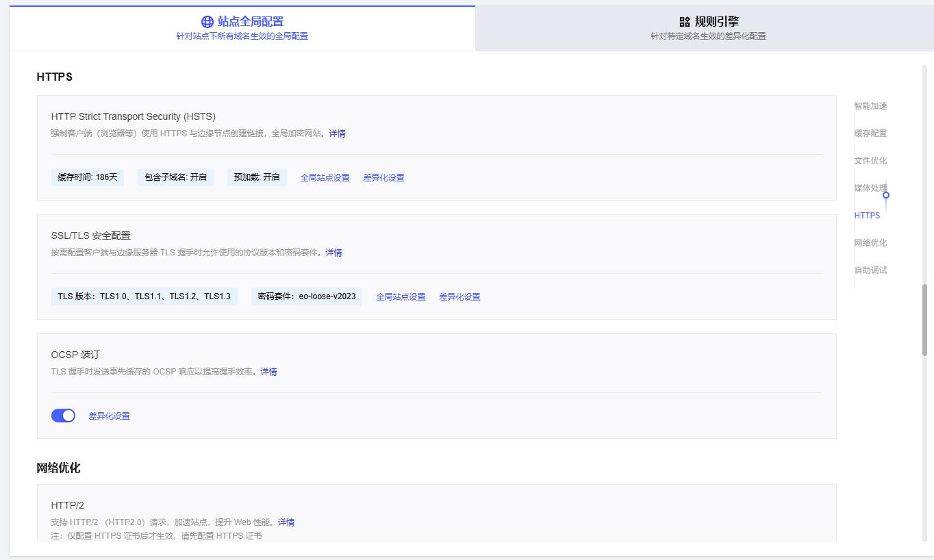Jump to 自助调试 in side navigation
The width and height of the screenshot is (934, 560).
(870, 270)
